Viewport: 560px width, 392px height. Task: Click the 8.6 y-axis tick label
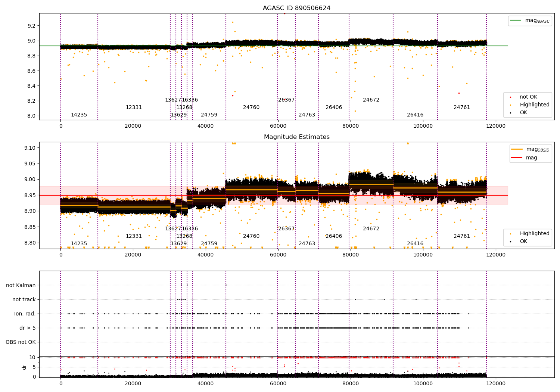(31, 71)
